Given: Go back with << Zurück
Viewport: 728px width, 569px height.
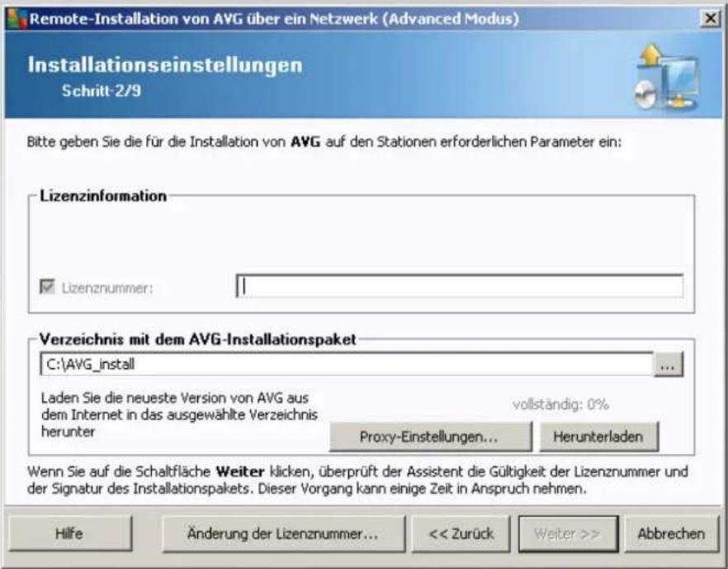Looking at the screenshot, I should tap(461, 533).
